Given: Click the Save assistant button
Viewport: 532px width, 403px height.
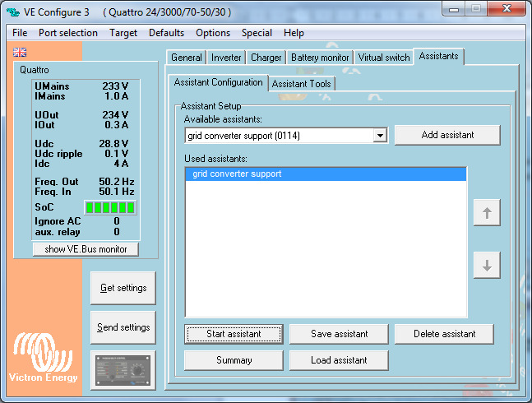Looking at the screenshot, I should (x=339, y=334).
